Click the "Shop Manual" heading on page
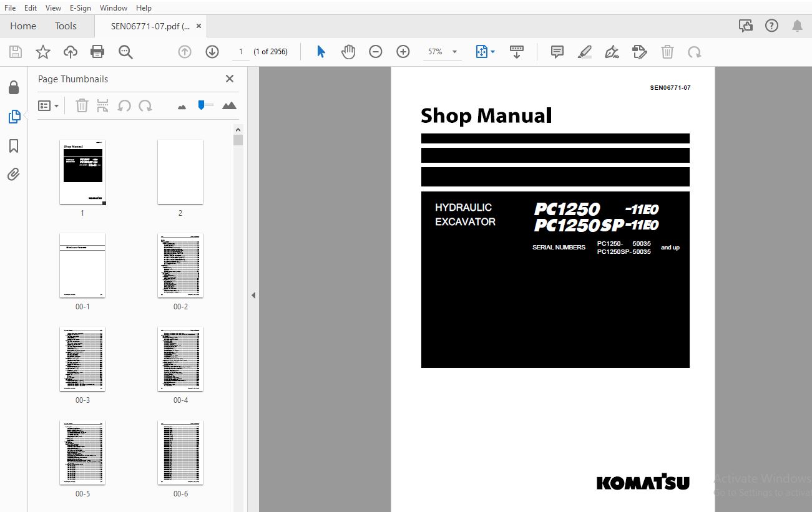Image resolution: width=812 pixels, height=512 pixels. [486, 116]
